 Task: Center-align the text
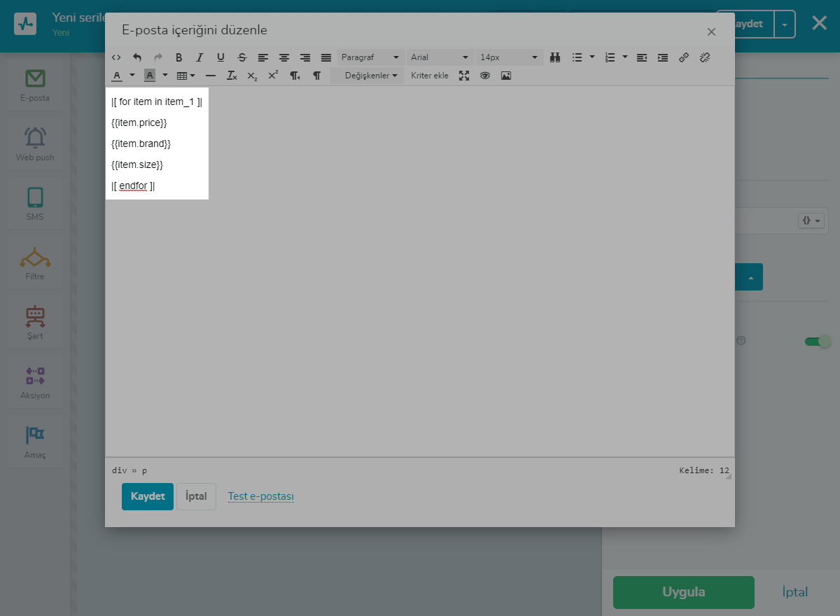tap(284, 57)
